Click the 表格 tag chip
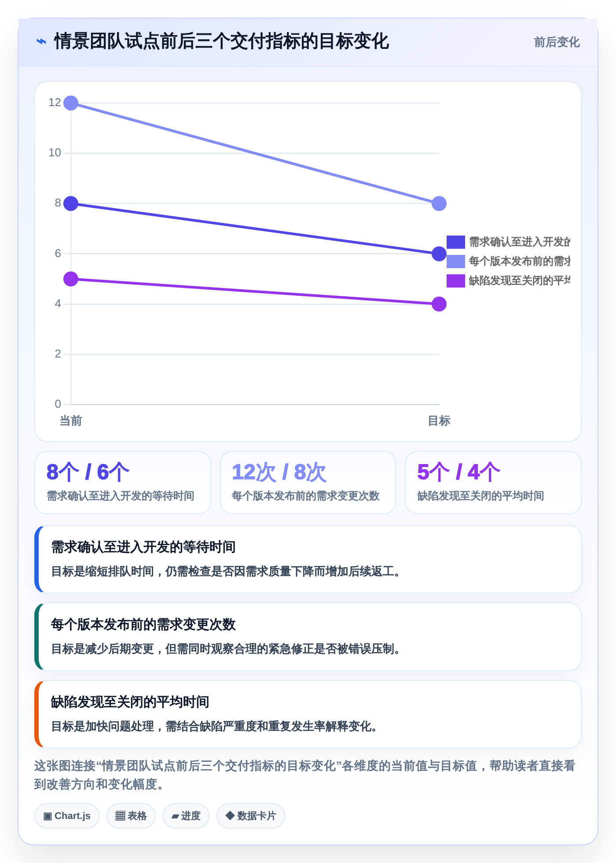The width and height of the screenshot is (616, 863). [x=131, y=816]
